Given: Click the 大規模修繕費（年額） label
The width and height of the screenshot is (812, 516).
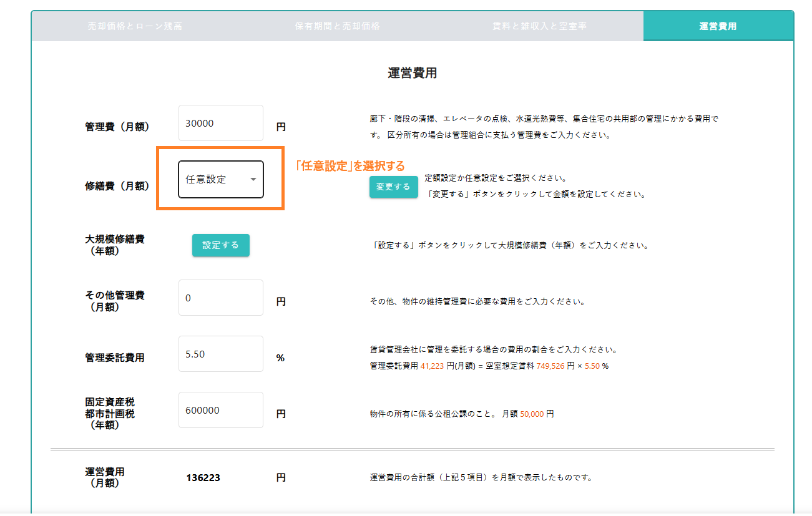Looking at the screenshot, I should click(x=115, y=245).
